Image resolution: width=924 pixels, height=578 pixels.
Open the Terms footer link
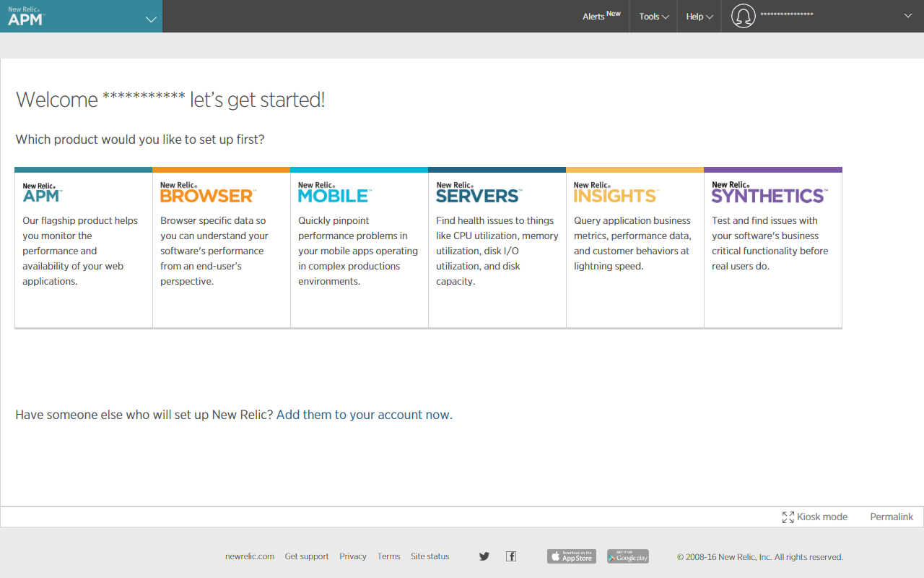pyautogui.click(x=388, y=556)
